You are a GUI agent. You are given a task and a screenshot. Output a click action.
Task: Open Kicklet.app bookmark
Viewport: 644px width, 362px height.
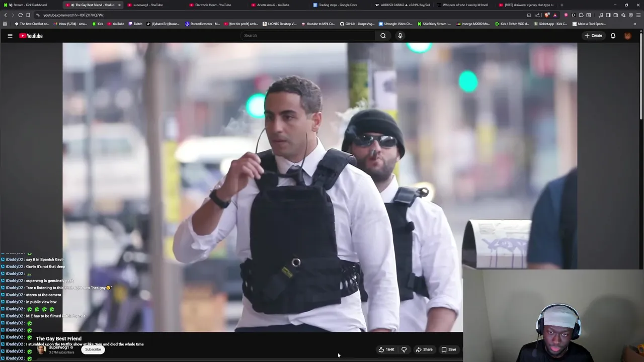(x=551, y=24)
